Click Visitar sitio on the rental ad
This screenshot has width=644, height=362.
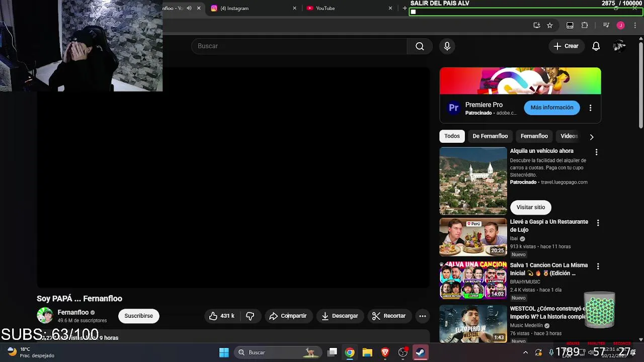pos(531,207)
